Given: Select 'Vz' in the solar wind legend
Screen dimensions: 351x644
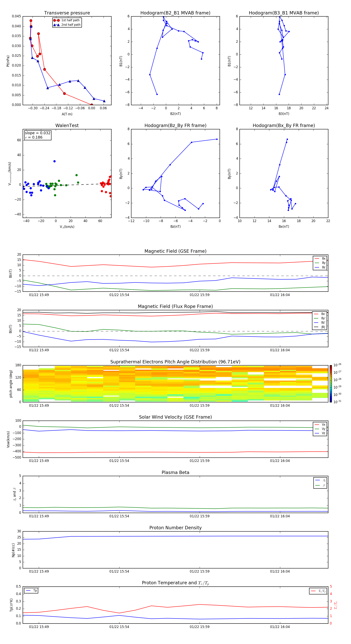Looking at the screenshot, I should (x=320, y=433).
